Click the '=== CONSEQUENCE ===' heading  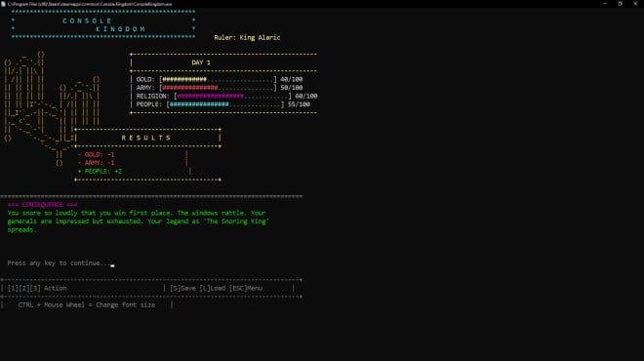click(42, 205)
